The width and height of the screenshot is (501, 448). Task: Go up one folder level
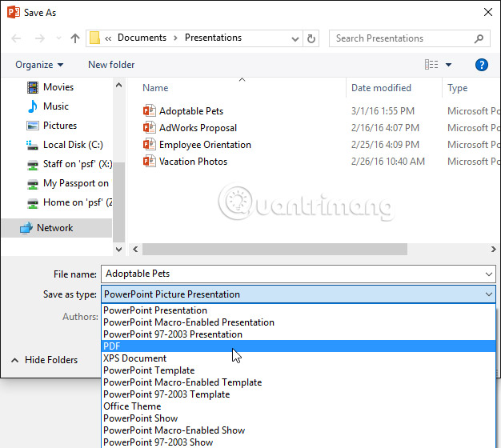point(75,38)
